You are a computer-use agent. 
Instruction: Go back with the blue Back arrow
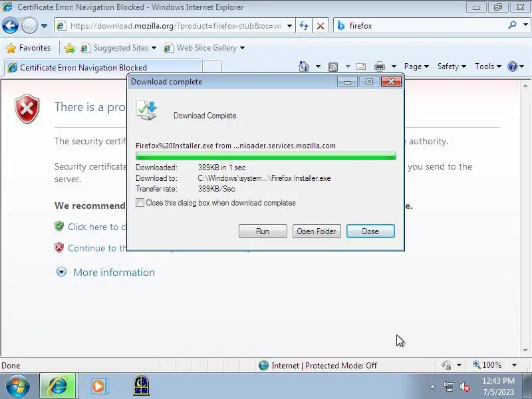coord(10,26)
